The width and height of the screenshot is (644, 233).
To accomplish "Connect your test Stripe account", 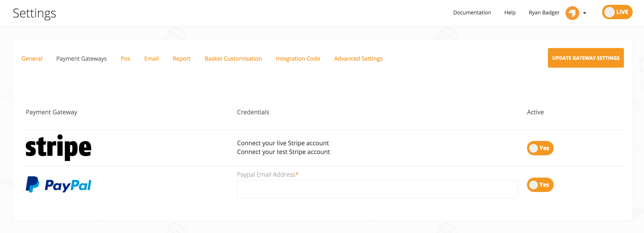I will (x=283, y=152).
